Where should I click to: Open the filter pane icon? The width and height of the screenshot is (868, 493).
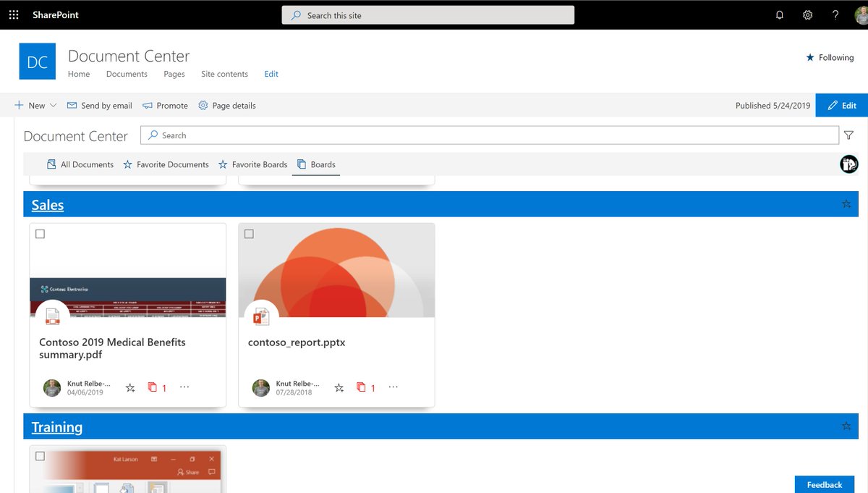[848, 135]
